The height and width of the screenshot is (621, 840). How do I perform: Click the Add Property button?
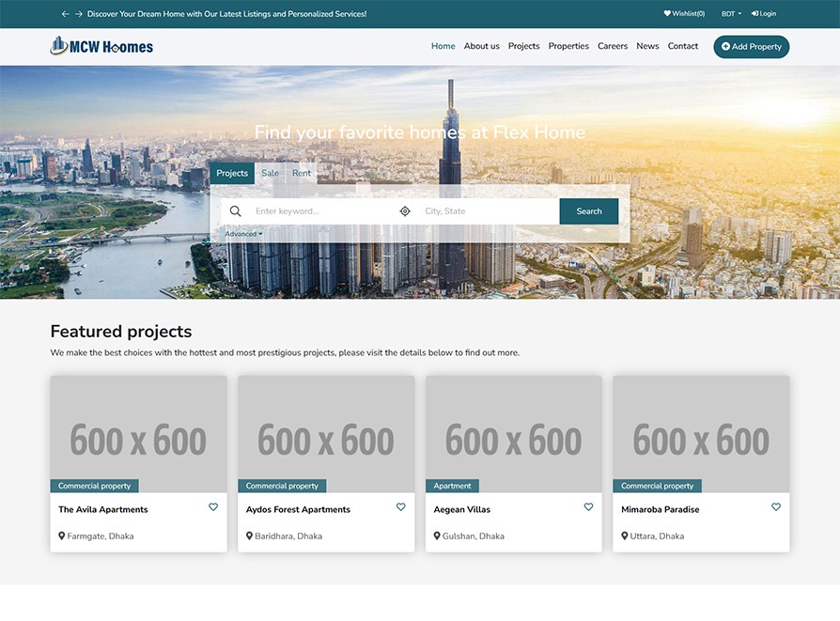751,47
